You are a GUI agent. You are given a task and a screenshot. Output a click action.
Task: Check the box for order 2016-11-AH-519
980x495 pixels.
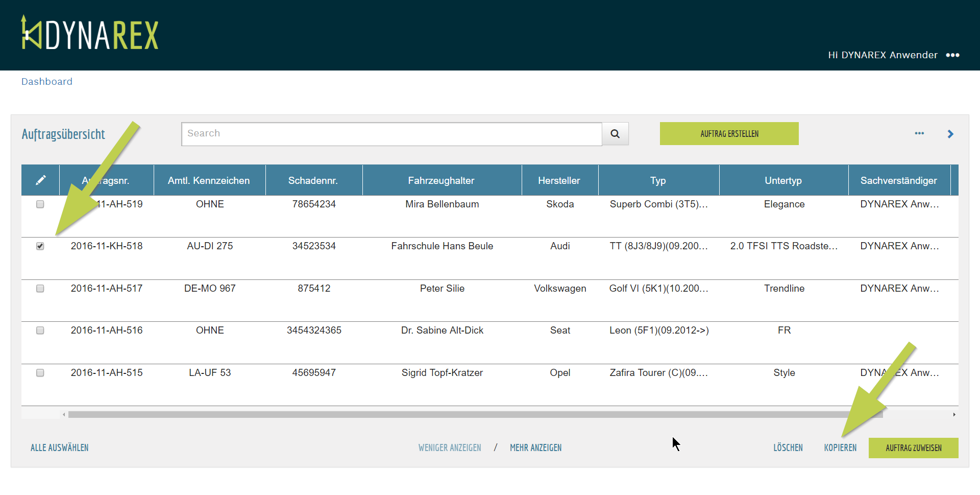[40, 204]
